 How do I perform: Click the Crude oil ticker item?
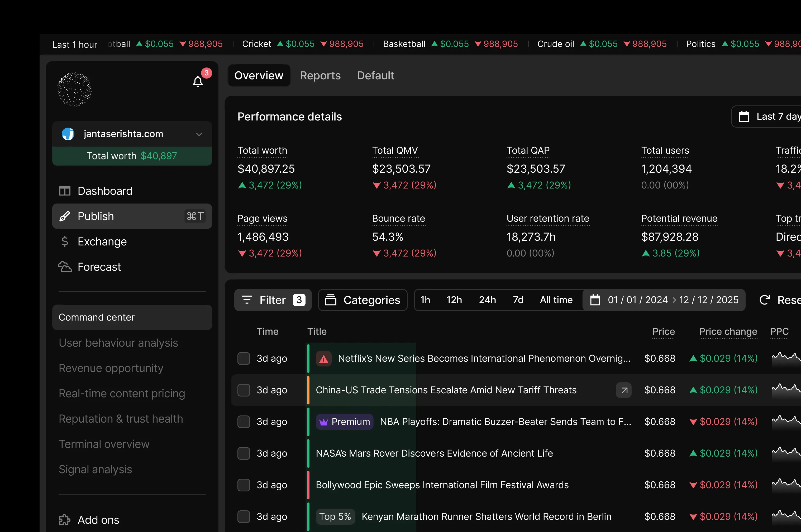point(602,44)
